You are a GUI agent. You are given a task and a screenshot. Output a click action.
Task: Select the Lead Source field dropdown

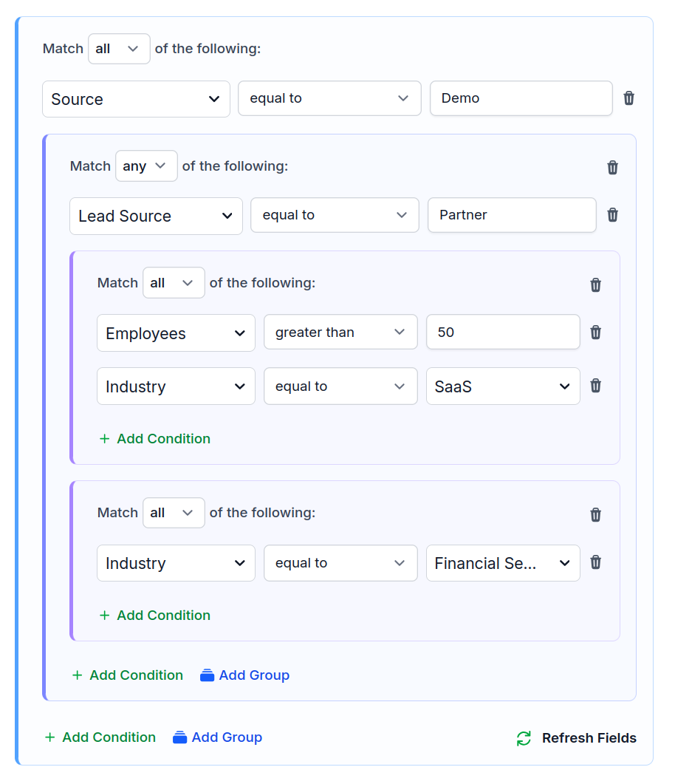(x=155, y=217)
